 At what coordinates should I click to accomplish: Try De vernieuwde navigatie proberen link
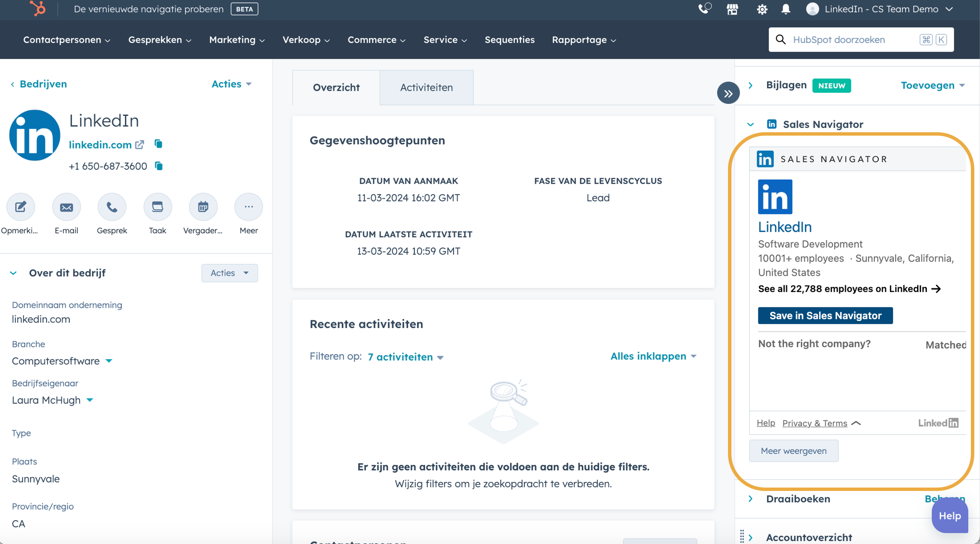coord(149,9)
